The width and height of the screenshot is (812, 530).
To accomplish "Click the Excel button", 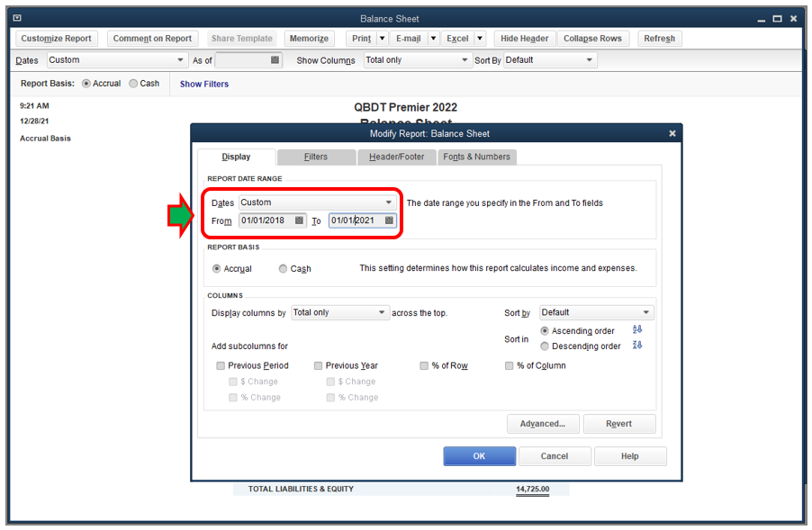I will [458, 39].
